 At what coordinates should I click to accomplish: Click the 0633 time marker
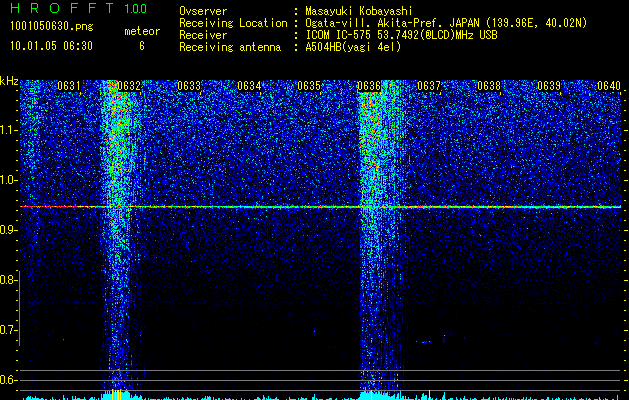pyautogui.click(x=189, y=86)
